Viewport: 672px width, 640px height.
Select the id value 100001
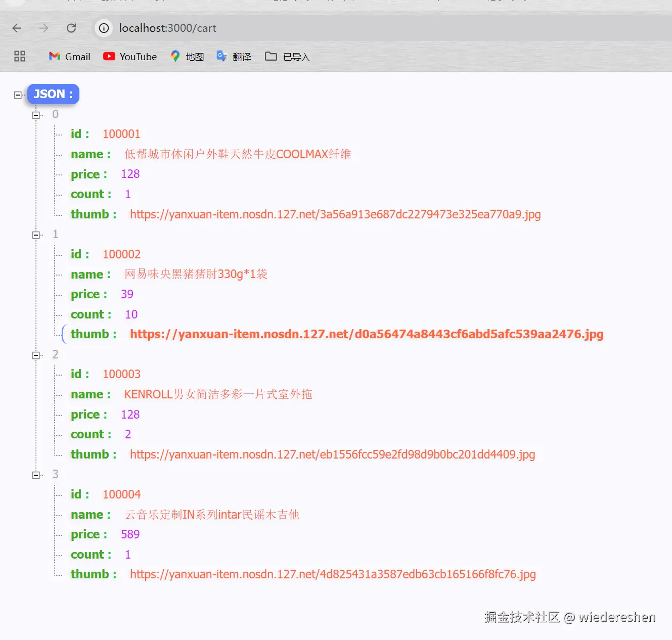pos(121,134)
